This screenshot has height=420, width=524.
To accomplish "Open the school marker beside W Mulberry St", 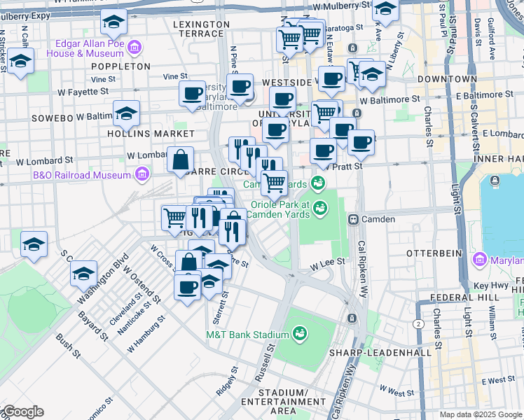I will (x=386, y=10).
